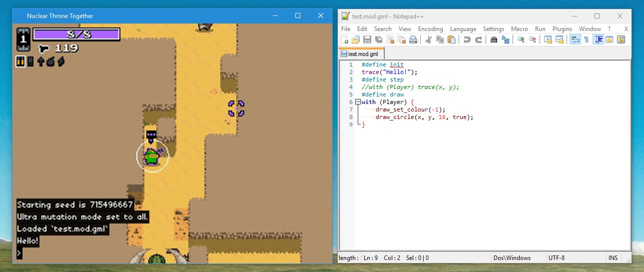Save the current file with toolbar icon

pos(367,40)
